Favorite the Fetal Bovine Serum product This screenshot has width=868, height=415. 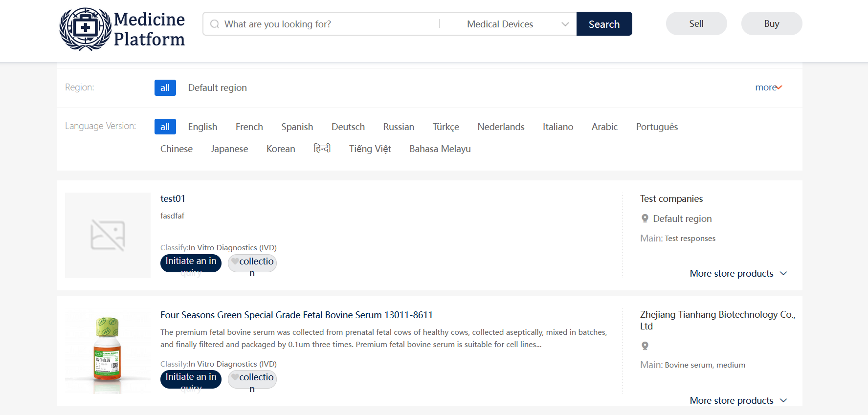[x=252, y=378]
